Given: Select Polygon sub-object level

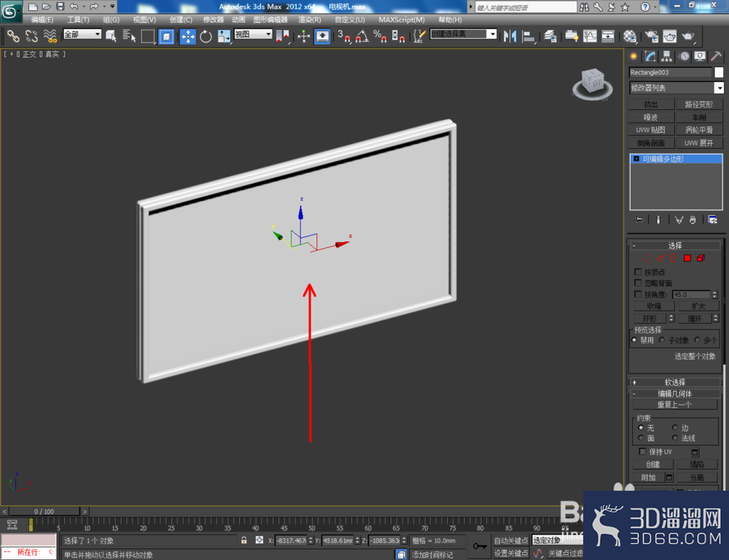Looking at the screenshot, I should click(687, 258).
